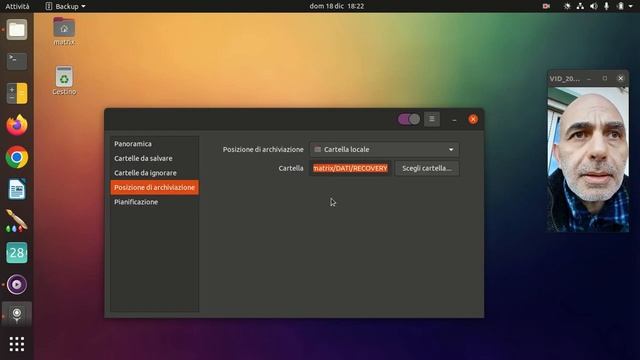Open the Calendar app showing 28
Viewport: 640px width, 360px height.
17,253
